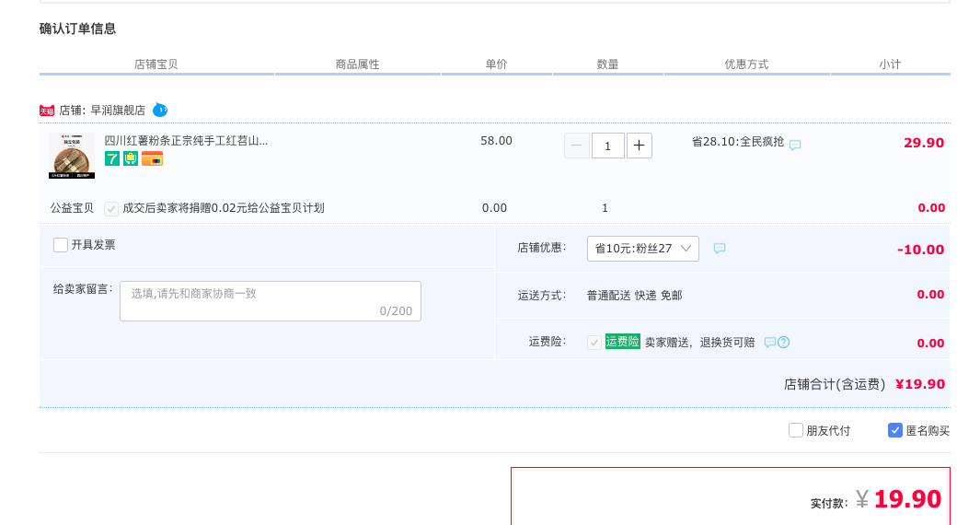The image size is (980, 525).
Task: Open comment icon beside 店铺优惠 dropdown
Action: coord(720,249)
